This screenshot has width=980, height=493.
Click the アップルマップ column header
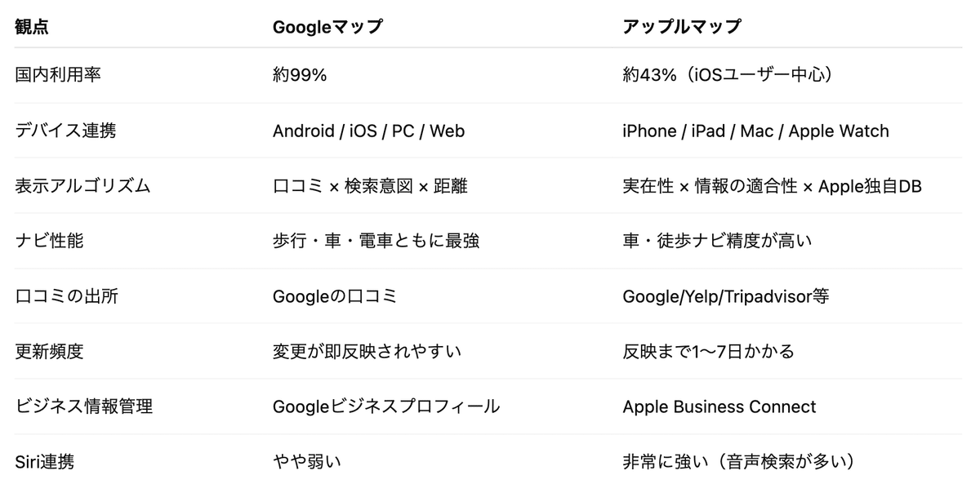681,26
